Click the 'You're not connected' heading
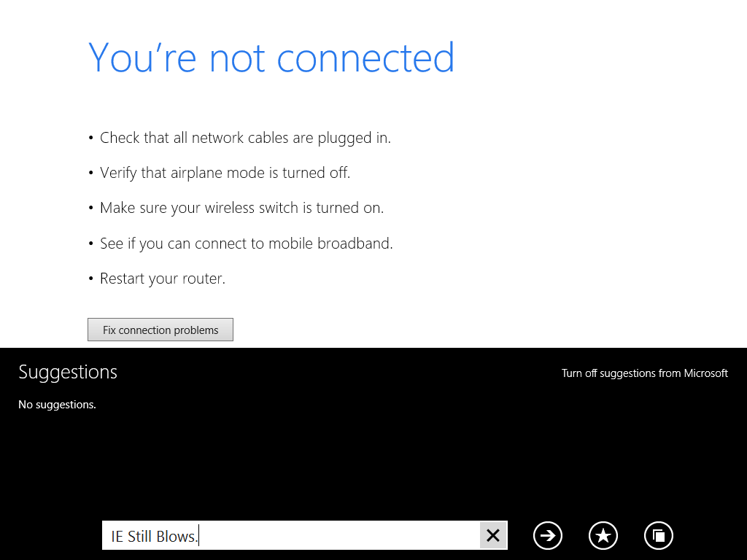The image size is (747, 560). 271,57
